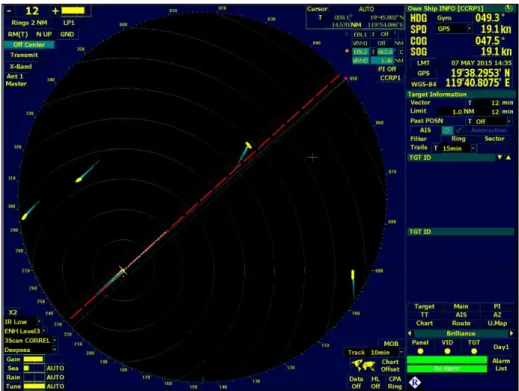Click LP1 pulse length button

click(x=69, y=23)
